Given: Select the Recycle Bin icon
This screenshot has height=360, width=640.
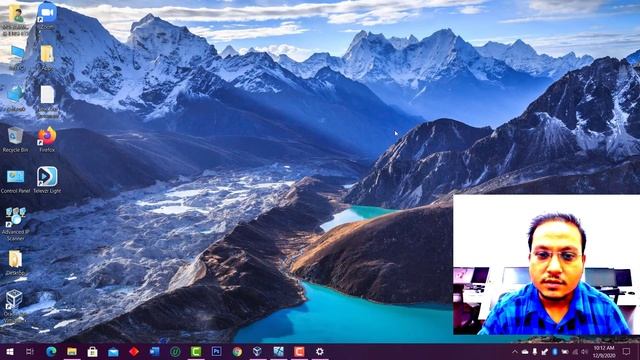Looking at the screenshot, I should 16,140.
